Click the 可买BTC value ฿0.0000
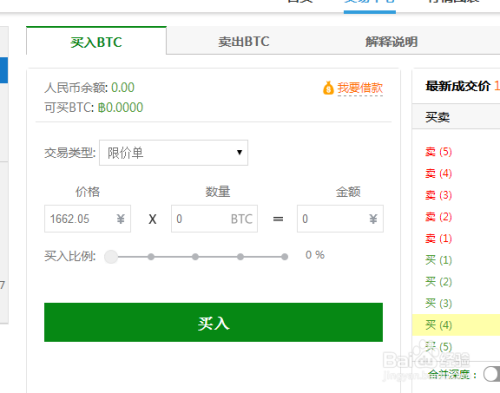This screenshot has height=393, width=500. click(x=120, y=107)
